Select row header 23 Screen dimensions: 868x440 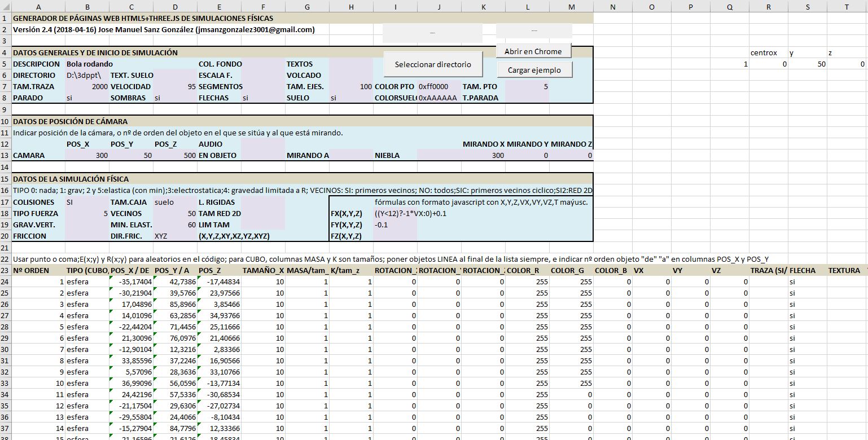[5, 271]
